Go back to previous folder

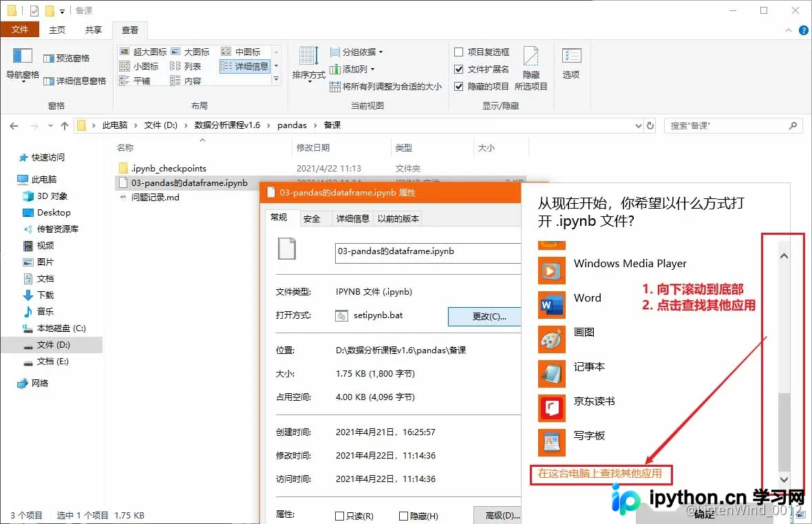click(14, 125)
